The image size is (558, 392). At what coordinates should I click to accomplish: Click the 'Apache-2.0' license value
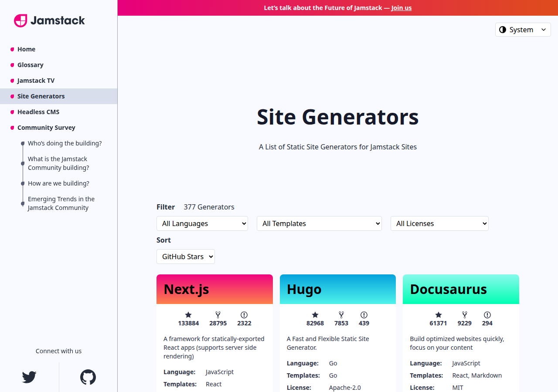click(345, 388)
